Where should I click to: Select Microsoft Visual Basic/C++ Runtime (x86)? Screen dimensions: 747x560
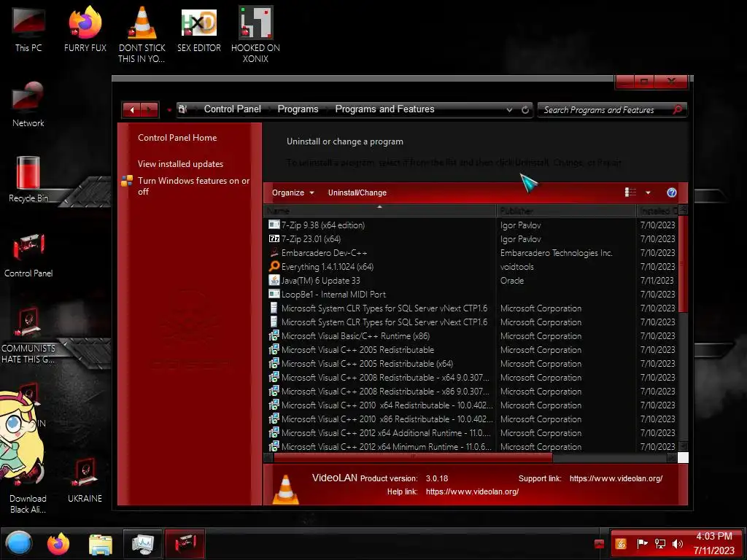pos(471,336)
